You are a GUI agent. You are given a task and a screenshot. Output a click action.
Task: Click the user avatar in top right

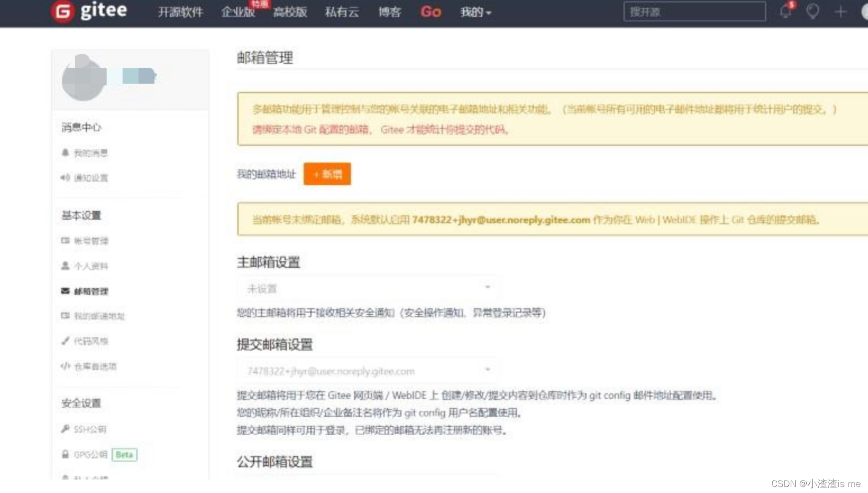pos(865,11)
